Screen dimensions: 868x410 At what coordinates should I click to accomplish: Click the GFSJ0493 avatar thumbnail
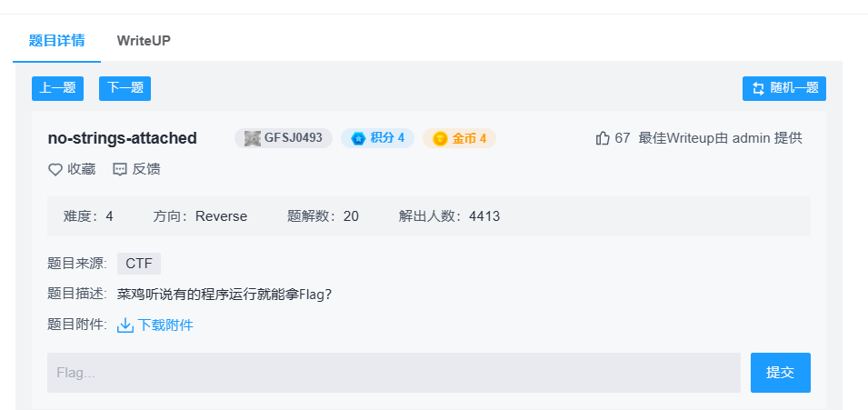(252, 138)
